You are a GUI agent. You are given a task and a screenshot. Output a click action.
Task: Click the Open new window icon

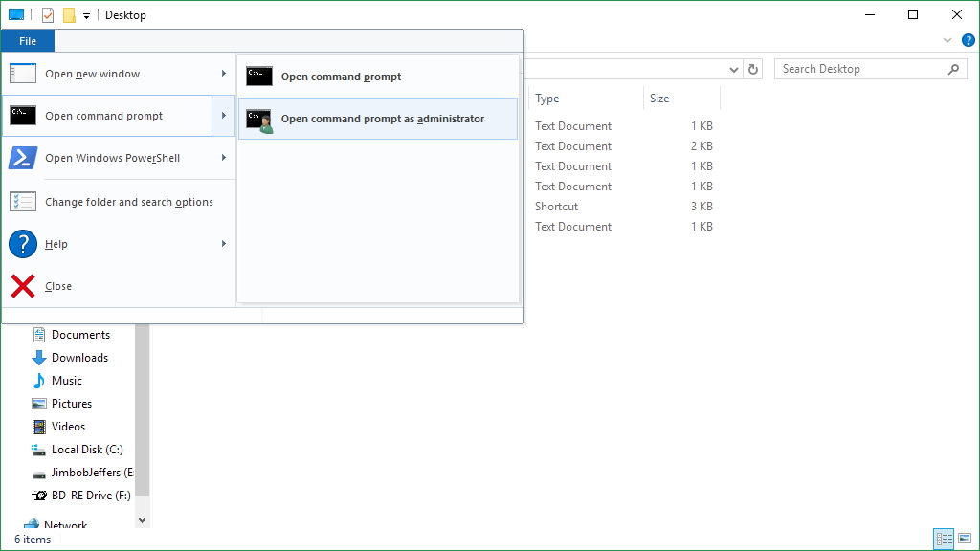23,73
